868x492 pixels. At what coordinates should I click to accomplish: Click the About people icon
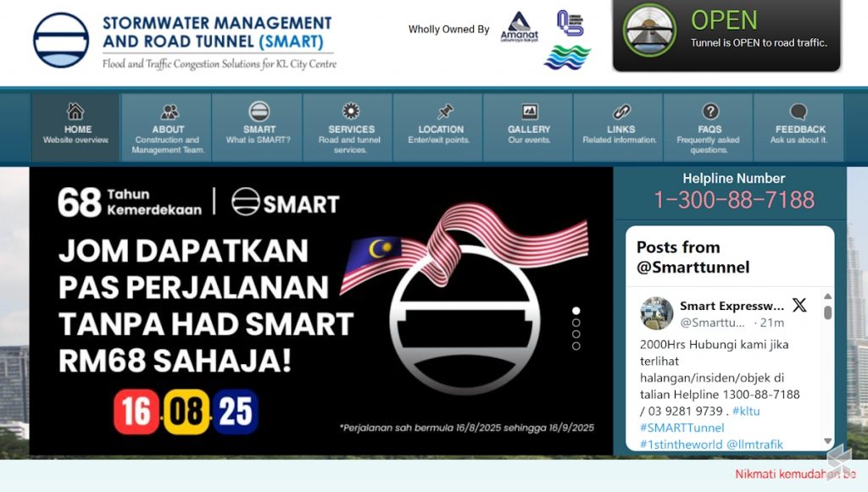click(169, 112)
